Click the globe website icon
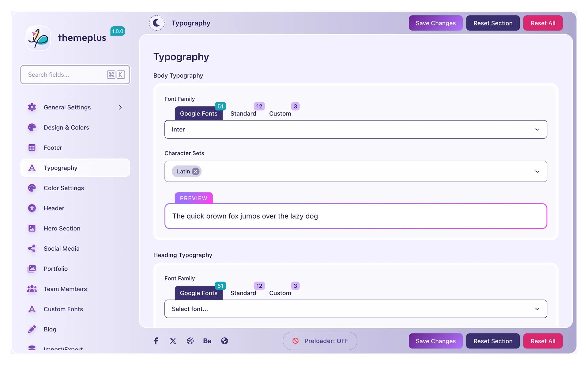The image size is (588, 365). [224, 341]
